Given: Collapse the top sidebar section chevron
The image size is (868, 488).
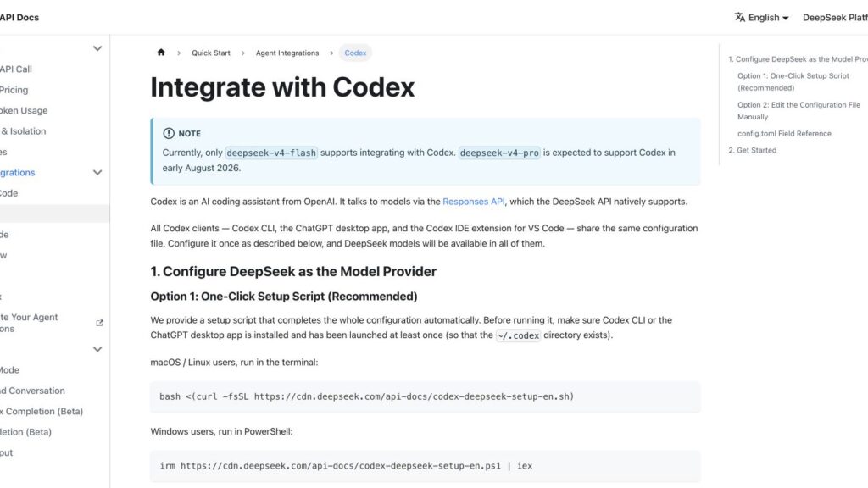Looking at the screenshot, I should [97, 48].
